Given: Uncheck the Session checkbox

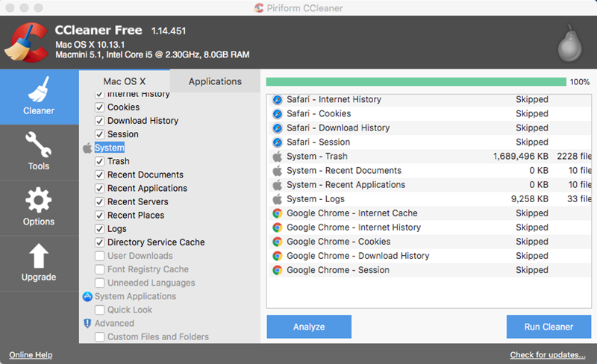Looking at the screenshot, I should [x=99, y=134].
